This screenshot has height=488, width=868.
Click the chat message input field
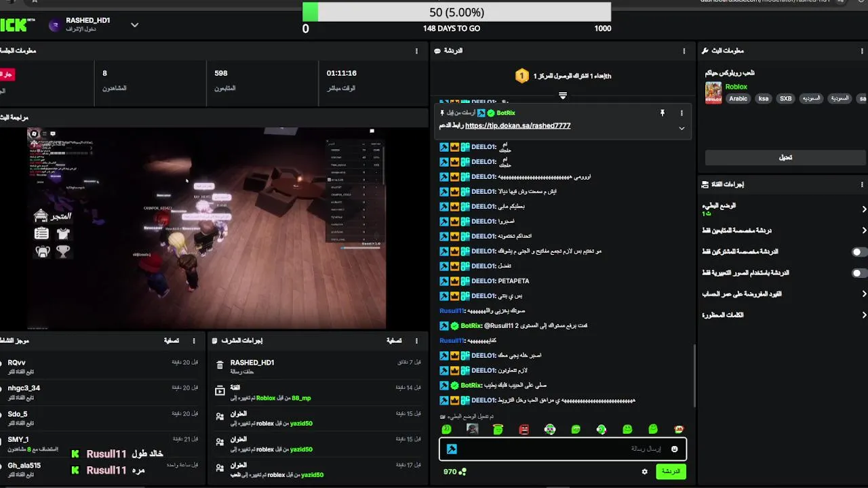(x=563, y=449)
